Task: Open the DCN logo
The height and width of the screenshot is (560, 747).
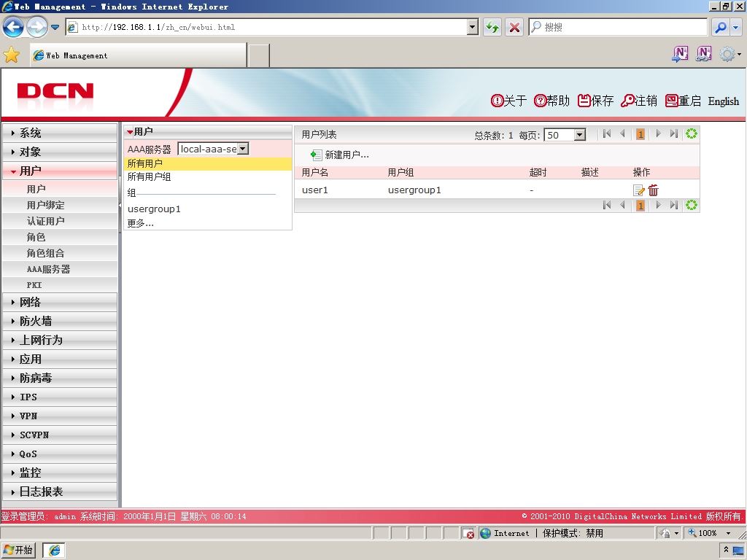Action: [55, 91]
